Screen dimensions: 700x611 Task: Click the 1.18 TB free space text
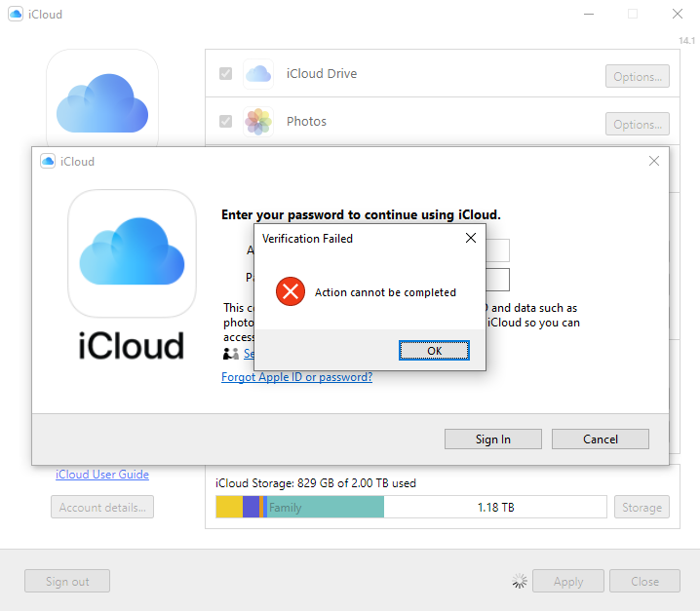[495, 507]
